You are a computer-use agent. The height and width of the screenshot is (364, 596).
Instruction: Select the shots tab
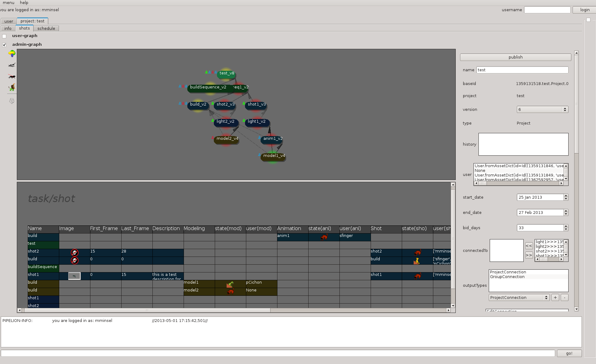(24, 28)
